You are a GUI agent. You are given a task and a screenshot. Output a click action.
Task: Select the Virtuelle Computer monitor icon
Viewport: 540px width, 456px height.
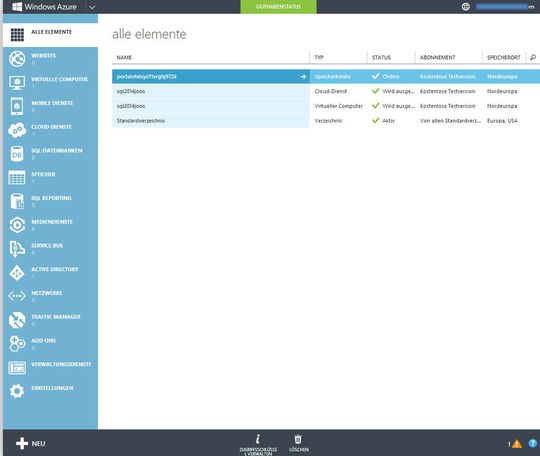(17, 83)
